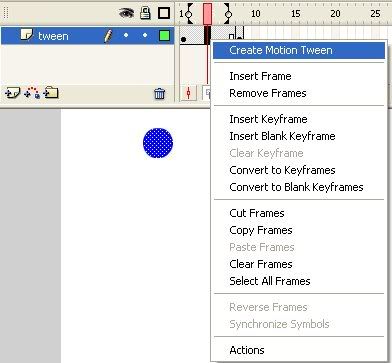Screen dimensions: 392x363
Task: Select the blue circle on stage
Action: pyautogui.click(x=158, y=143)
